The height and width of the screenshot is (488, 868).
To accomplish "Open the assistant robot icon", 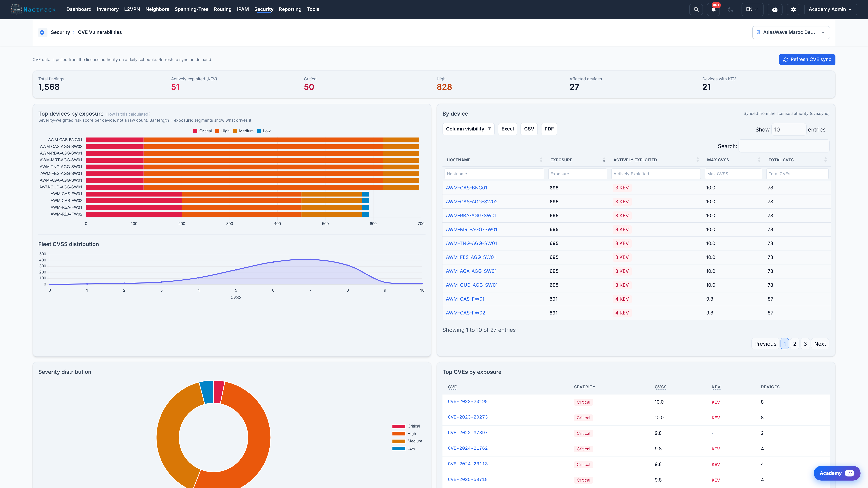I will 775,9.
